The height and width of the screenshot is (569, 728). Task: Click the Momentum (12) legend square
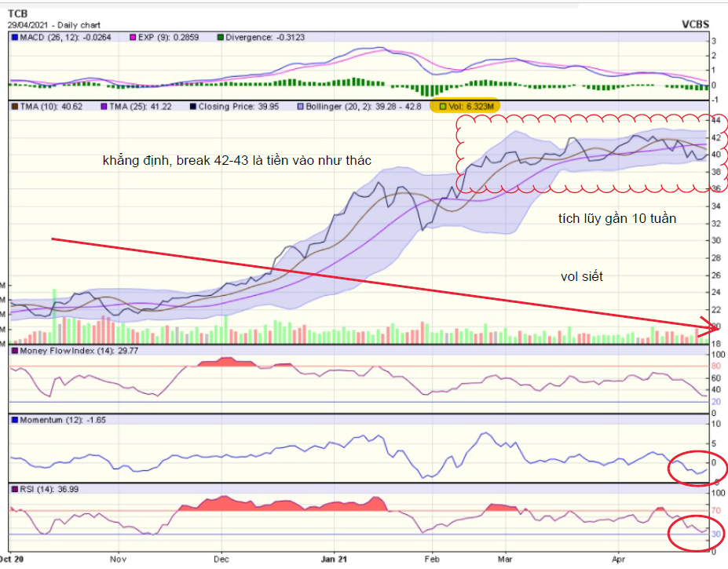(14, 420)
